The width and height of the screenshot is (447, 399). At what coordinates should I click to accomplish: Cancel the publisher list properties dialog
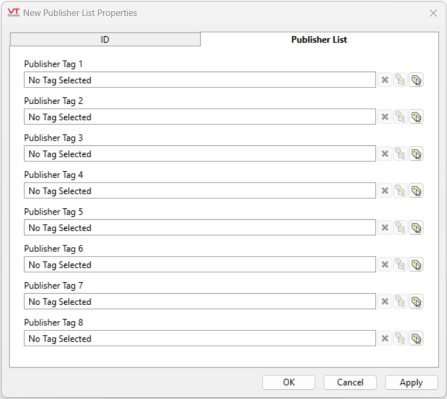click(350, 382)
